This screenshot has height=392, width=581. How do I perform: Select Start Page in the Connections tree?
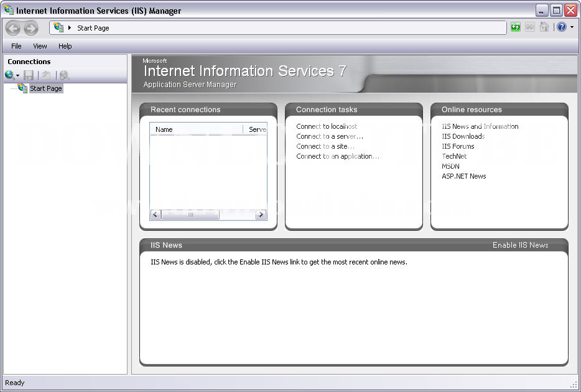point(45,88)
